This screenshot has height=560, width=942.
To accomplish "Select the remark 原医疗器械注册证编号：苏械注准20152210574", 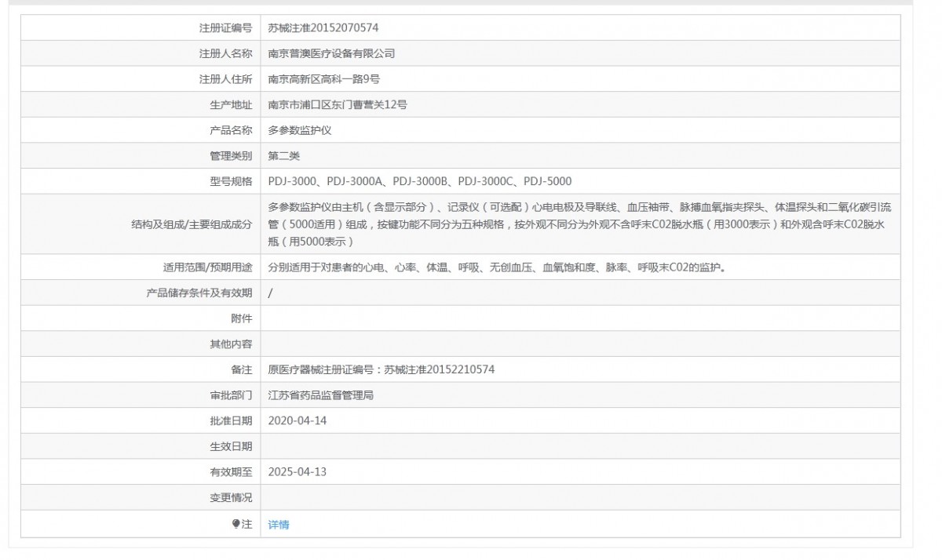I will point(382,369).
